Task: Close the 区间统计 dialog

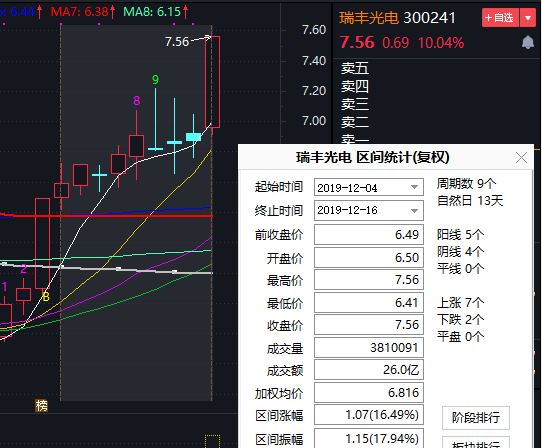Action: tap(521, 158)
